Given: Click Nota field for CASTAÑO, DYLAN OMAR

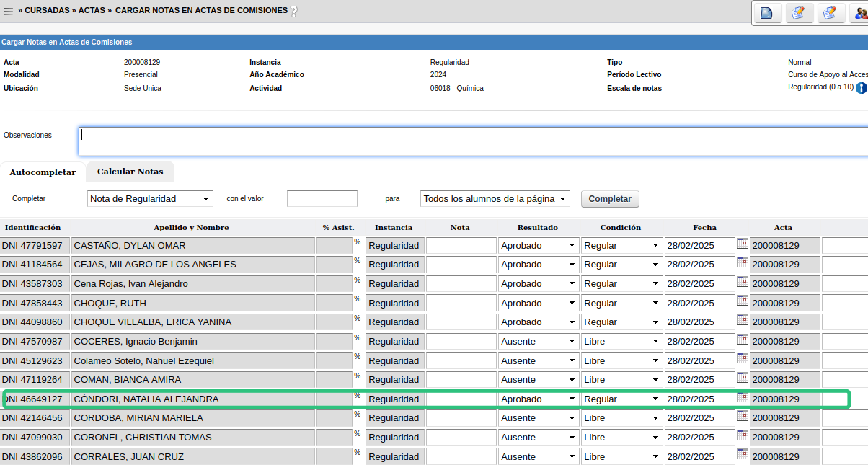Looking at the screenshot, I should pos(461,246).
